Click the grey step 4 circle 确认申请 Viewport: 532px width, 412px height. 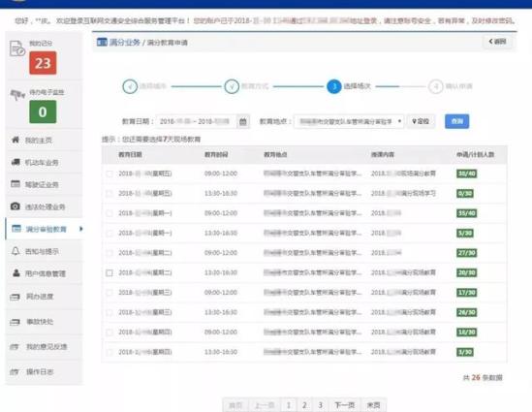pyautogui.click(x=436, y=86)
